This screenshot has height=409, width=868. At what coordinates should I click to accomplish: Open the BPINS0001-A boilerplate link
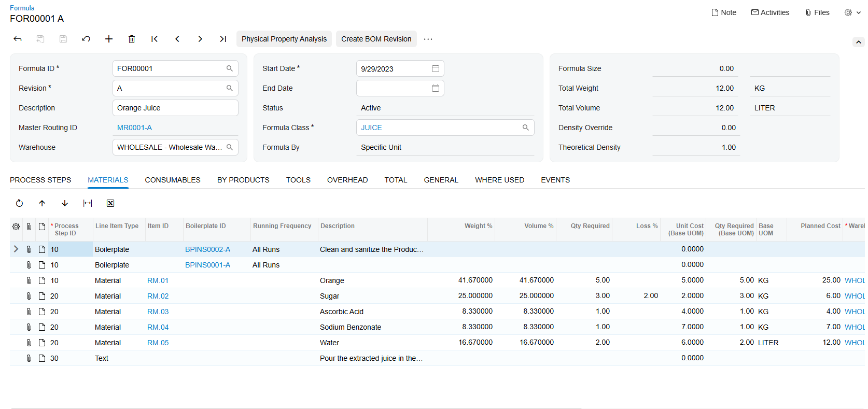pyautogui.click(x=207, y=265)
